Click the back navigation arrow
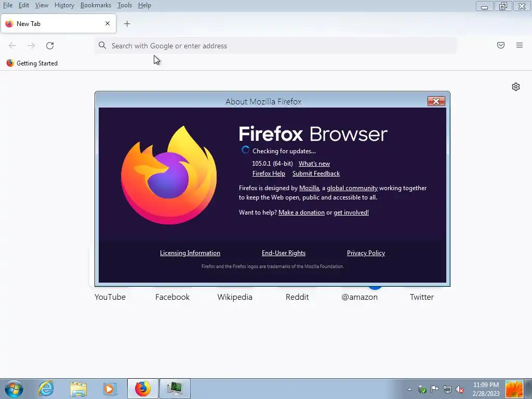Screen dimensions: 532x399 (x=12, y=46)
